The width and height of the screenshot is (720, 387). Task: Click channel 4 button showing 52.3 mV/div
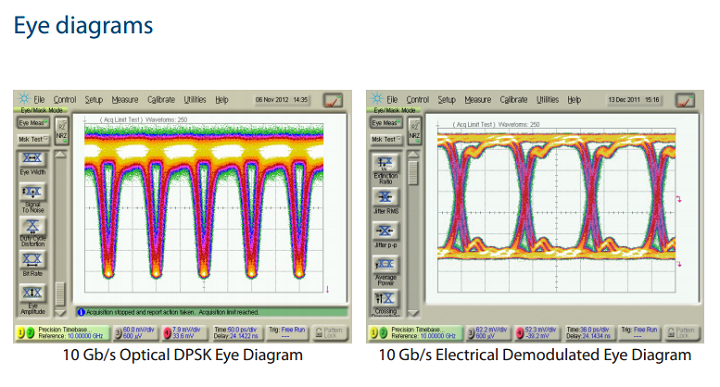pyautogui.click(x=538, y=333)
